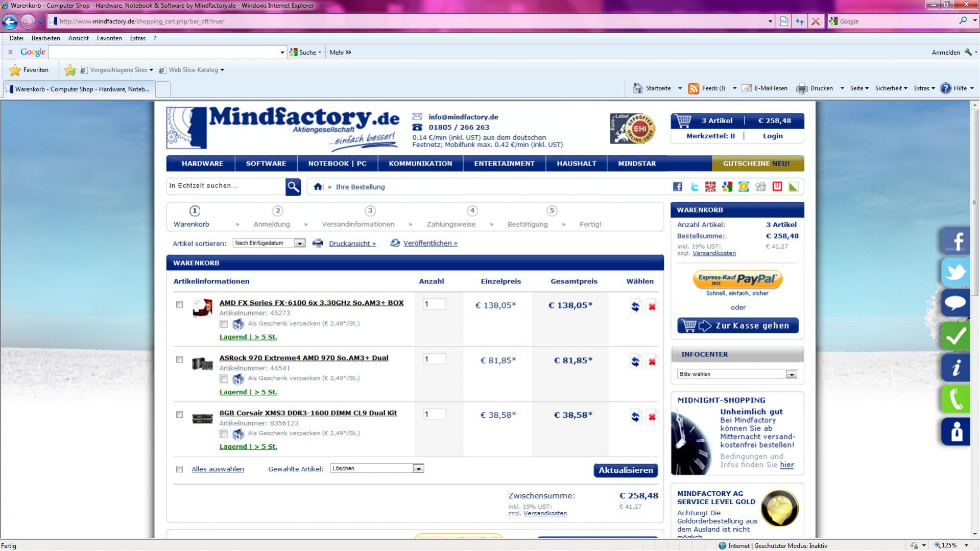Open the Login link in header

773,136
